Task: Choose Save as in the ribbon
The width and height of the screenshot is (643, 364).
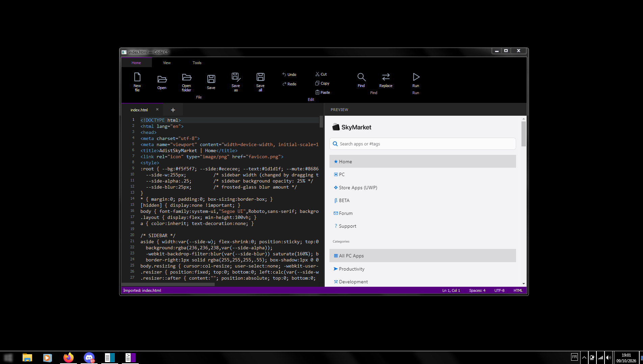Action: [236, 82]
